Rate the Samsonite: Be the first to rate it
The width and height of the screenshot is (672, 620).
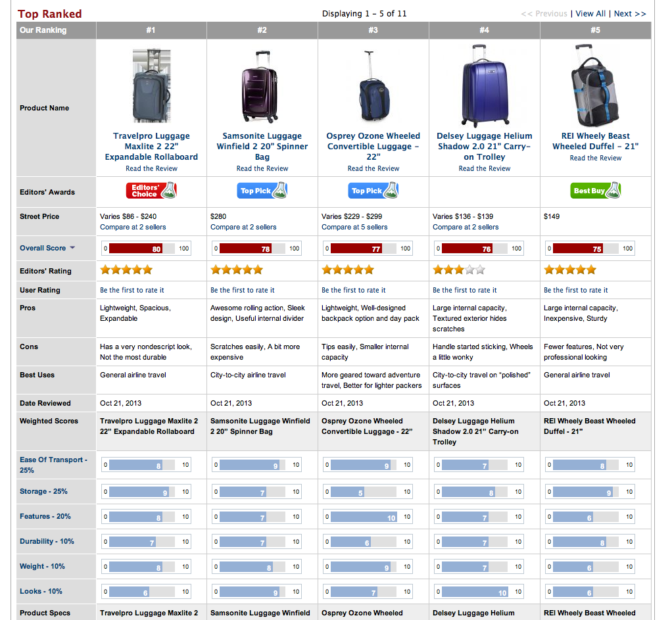pyautogui.click(x=243, y=290)
